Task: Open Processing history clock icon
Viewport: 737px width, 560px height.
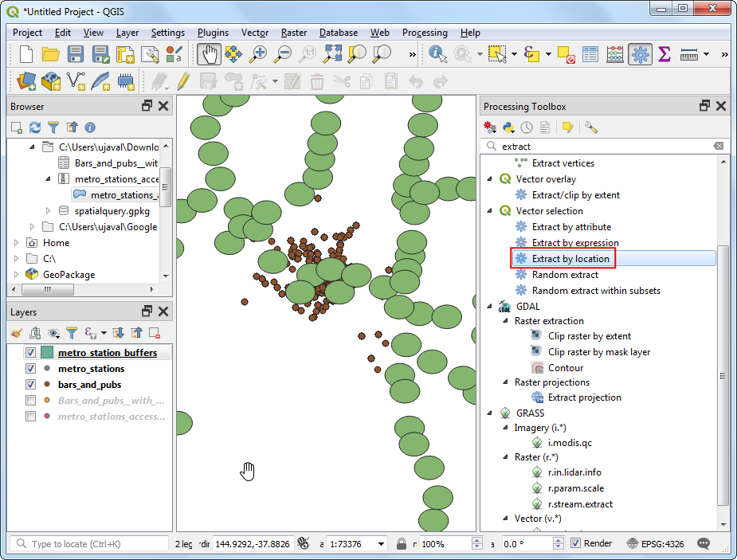Action: tap(526, 127)
